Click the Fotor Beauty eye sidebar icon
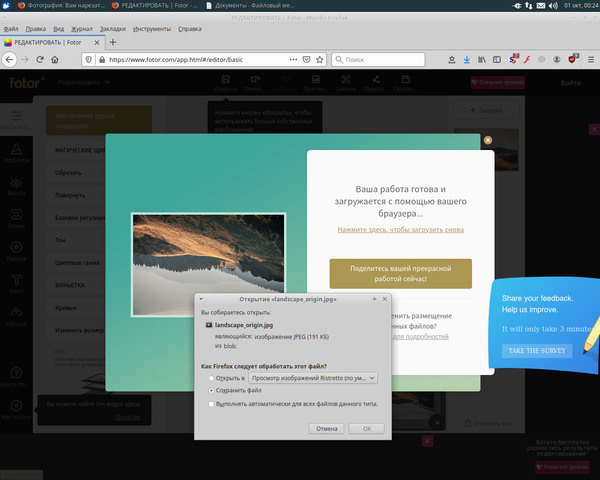 [16, 186]
